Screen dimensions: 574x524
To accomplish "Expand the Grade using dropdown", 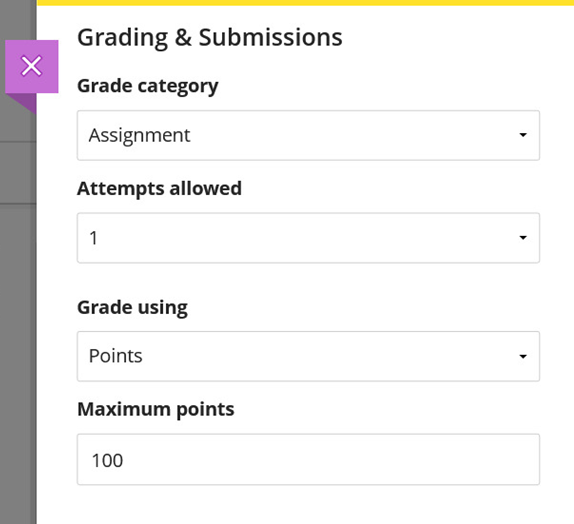I will (308, 356).
